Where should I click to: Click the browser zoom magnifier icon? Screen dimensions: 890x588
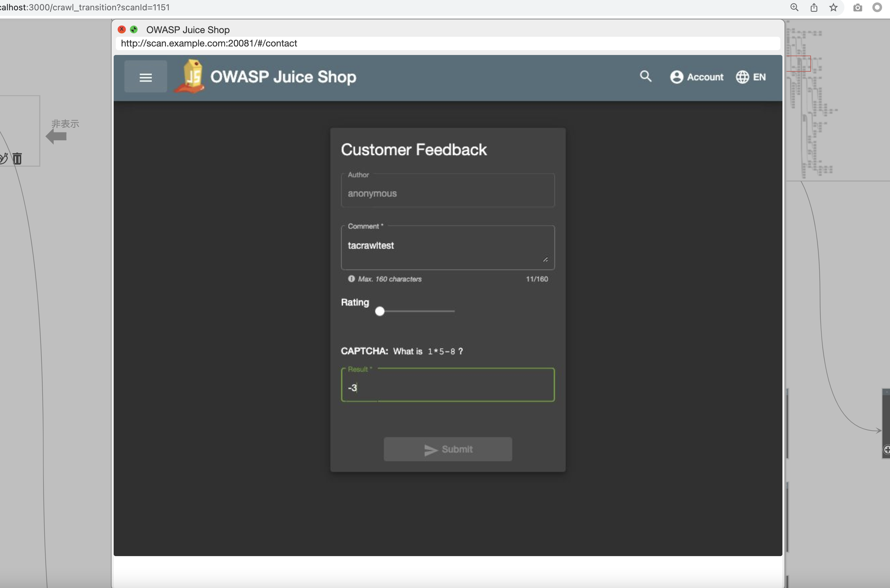(794, 8)
